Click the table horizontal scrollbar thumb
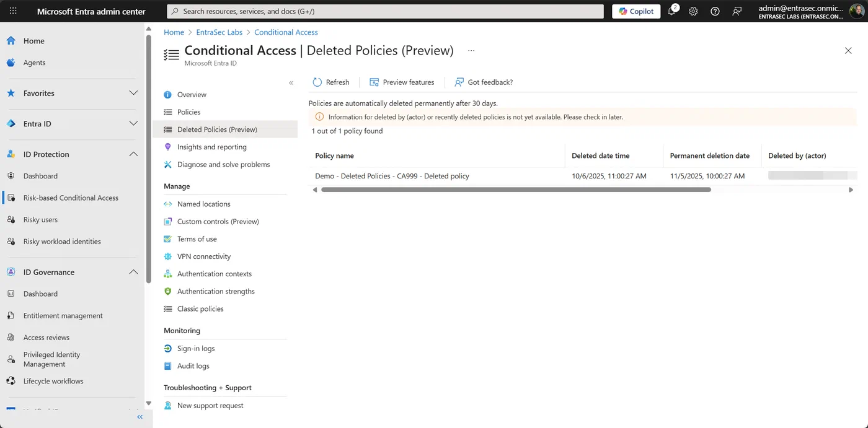This screenshot has height=428, width=868. (516, 190)
